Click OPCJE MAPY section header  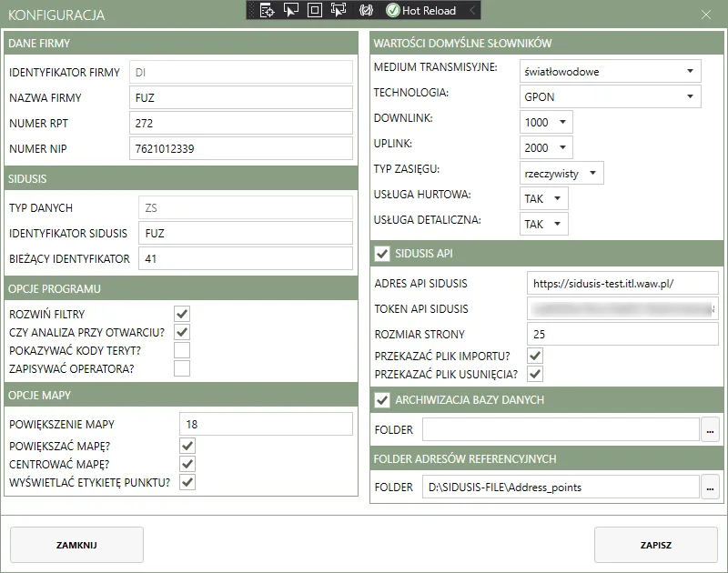click(x=181, y=395)
